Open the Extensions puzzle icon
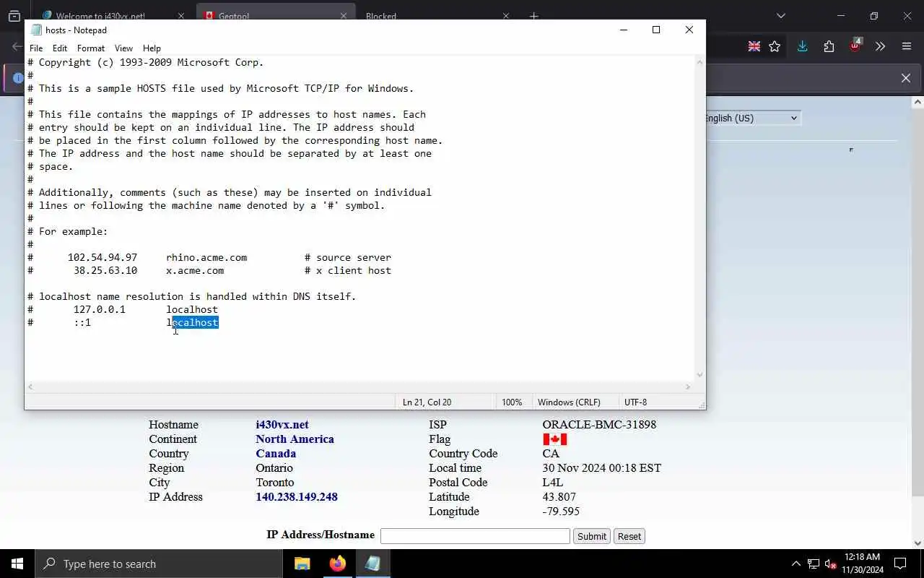 click(x=829, y=46)
